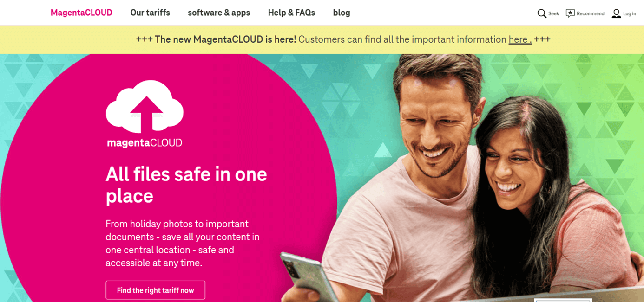Follow the "here" link in yellow banner
The width and height of the screenshot is (644, 302).
point(519,39)
